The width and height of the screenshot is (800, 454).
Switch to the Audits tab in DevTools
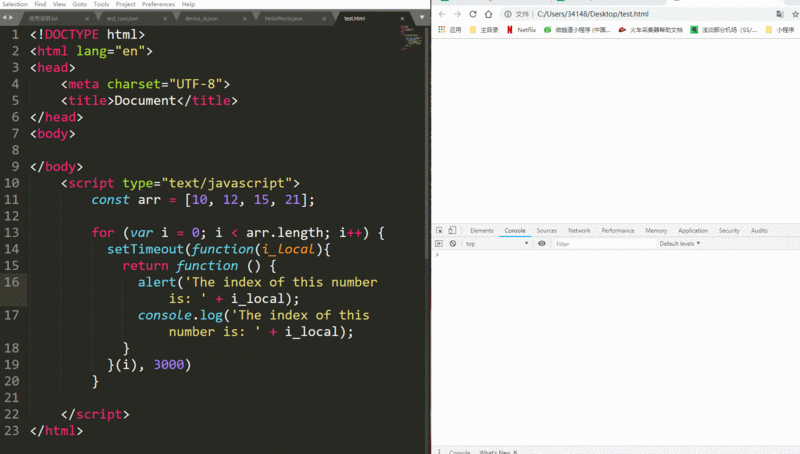click(x=759, y=231)
